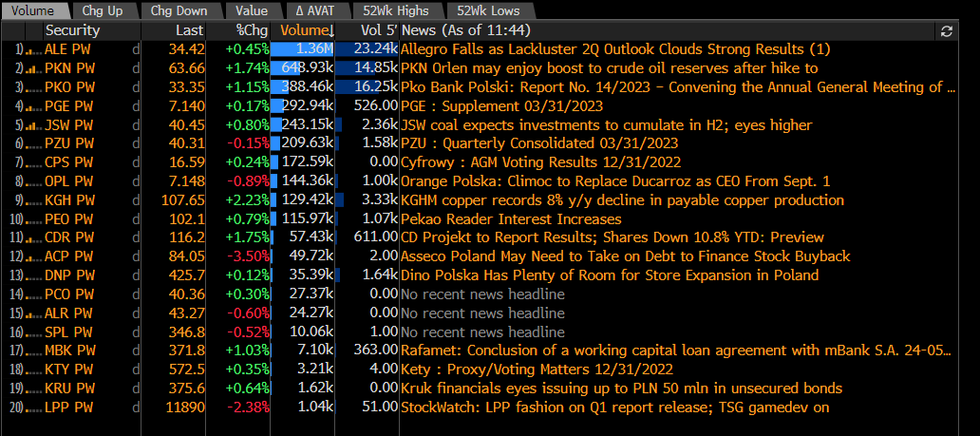Viewport: 980px width, 436px height.
Task: Click the refresh news icon
Action: (946, 30)
